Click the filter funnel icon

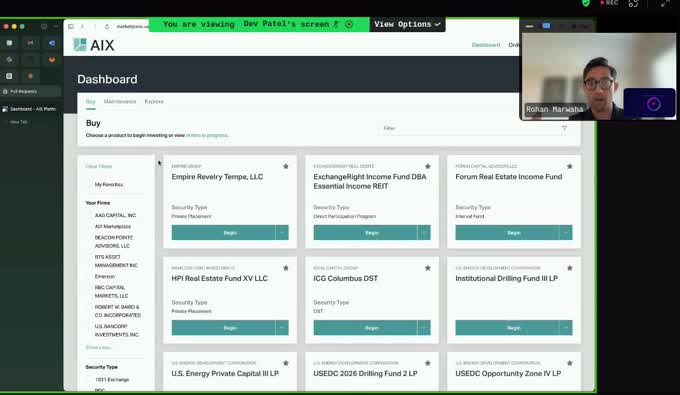(x=564, y=128)
